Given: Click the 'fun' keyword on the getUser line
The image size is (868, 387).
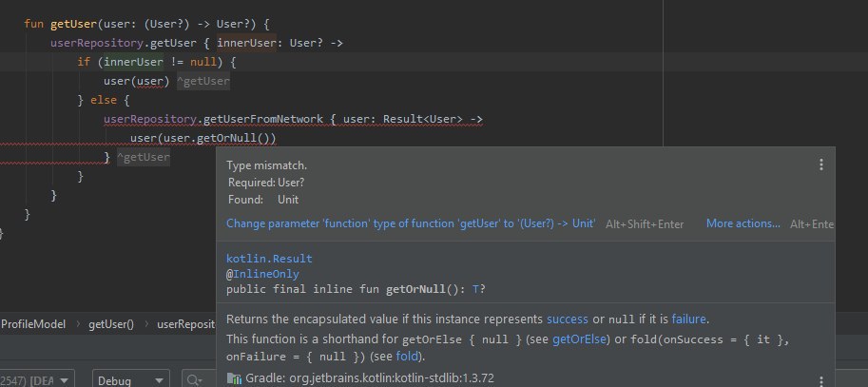Looking at the screenshot, I should click(34, 25).
